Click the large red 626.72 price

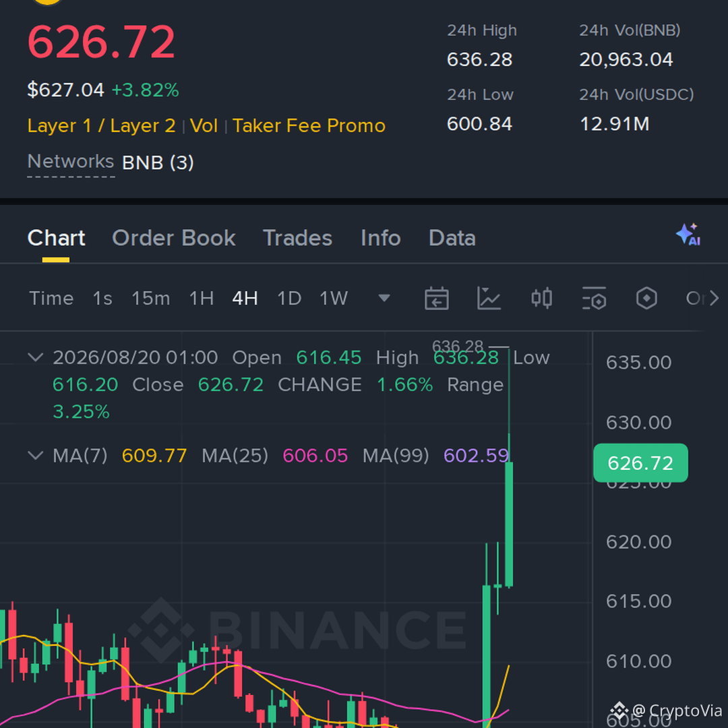click(x=101, y=42)
